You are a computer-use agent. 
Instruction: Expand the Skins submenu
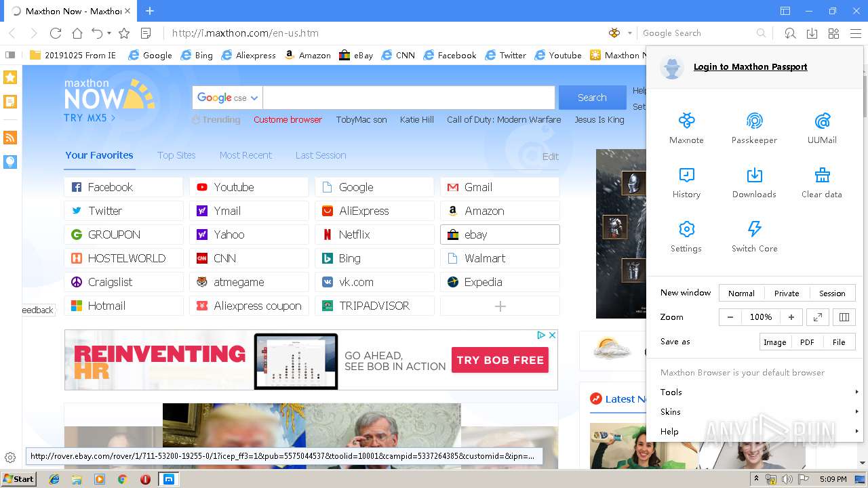pos(755,411)
